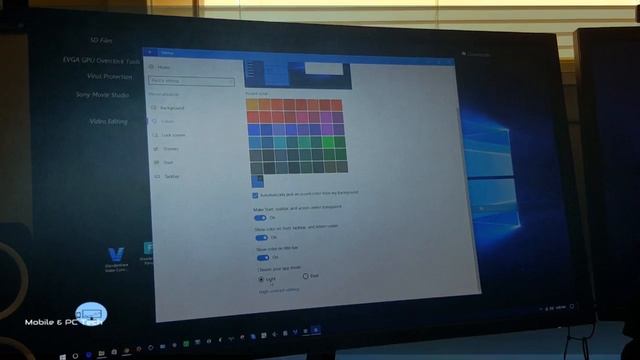Select Colors in the Personalization sidebar
Viewport: 640px width, 360px height.
(x=163, y=121)
